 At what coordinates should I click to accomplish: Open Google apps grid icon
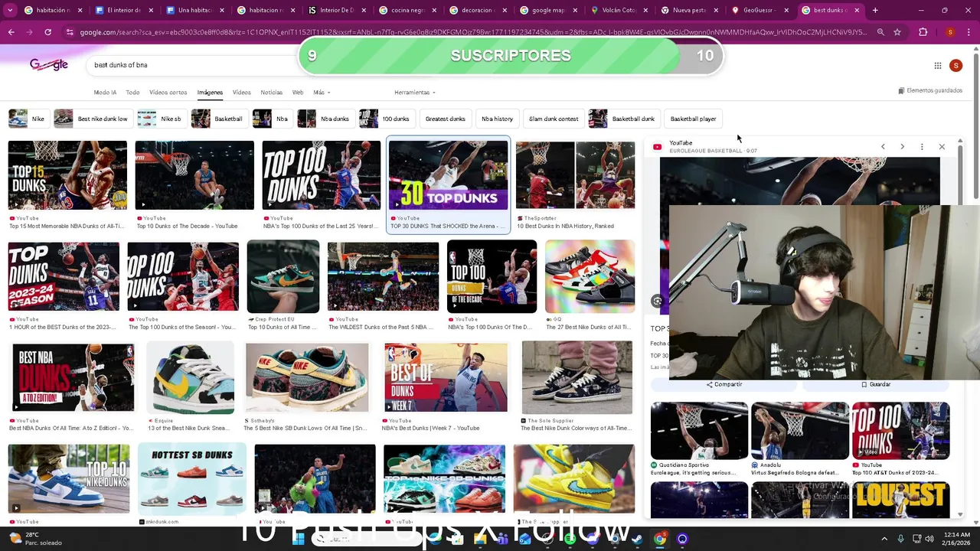(x=937, y=66)
